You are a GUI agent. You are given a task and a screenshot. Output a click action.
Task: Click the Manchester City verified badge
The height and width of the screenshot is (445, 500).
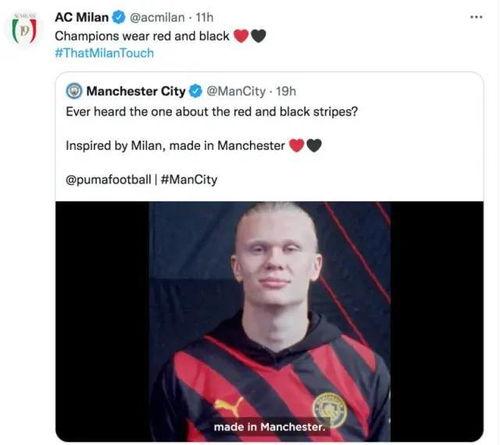click(196, 91)
